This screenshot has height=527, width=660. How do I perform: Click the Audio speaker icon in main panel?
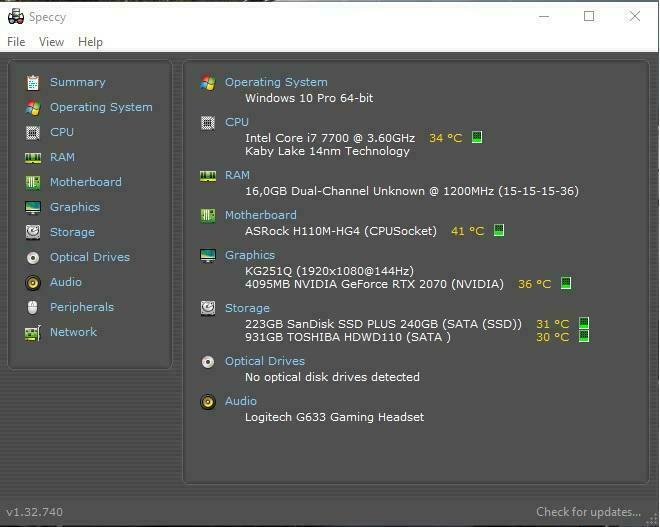208,402
